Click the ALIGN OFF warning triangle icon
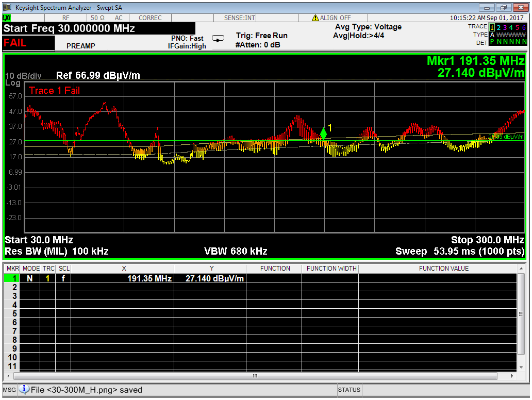 315,18
